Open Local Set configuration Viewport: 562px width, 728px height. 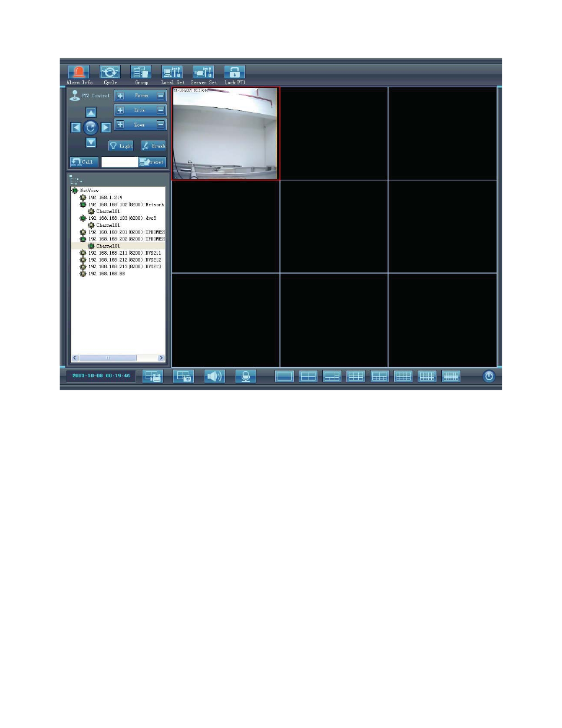pyautogui.click(x=172, y=72)
